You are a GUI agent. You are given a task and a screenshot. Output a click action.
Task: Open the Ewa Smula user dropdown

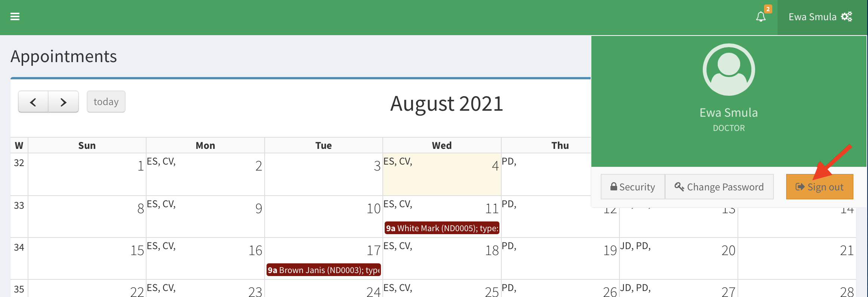click(812, 17)
